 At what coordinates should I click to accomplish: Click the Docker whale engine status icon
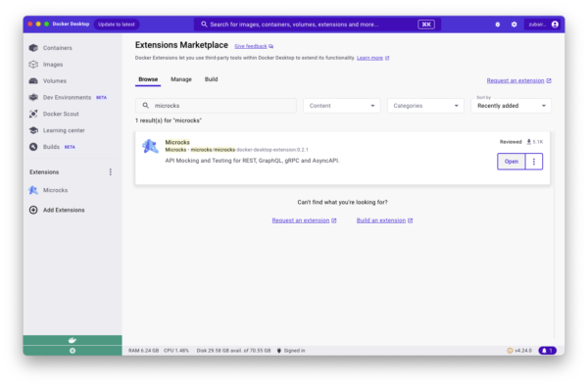pyautogui.click(x=73, y=340)
